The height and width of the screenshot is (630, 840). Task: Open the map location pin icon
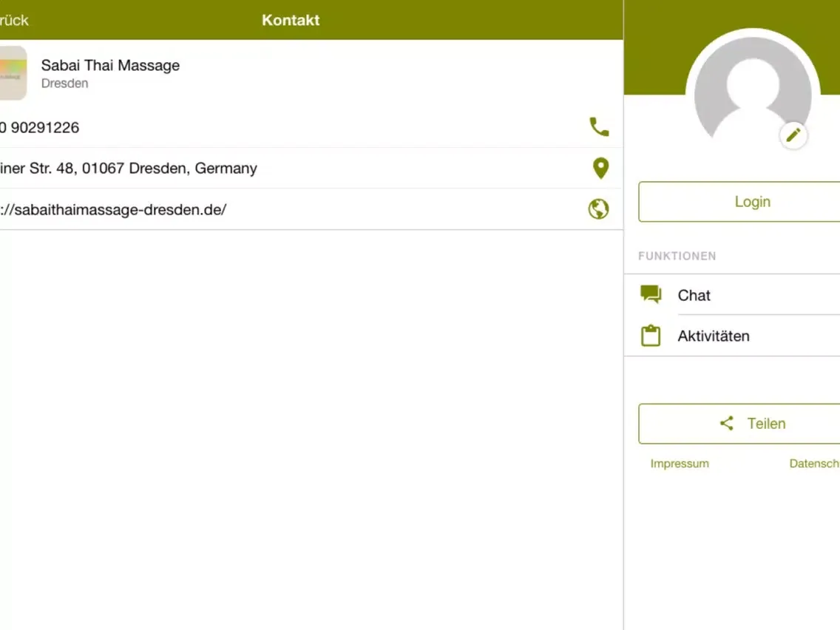[x=600, y=168]
